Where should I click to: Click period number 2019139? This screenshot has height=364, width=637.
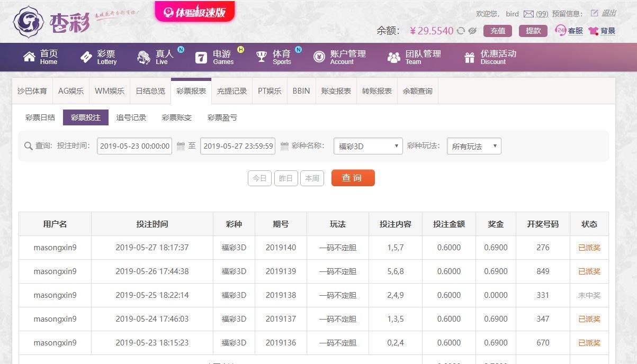(x=281, y=271)
